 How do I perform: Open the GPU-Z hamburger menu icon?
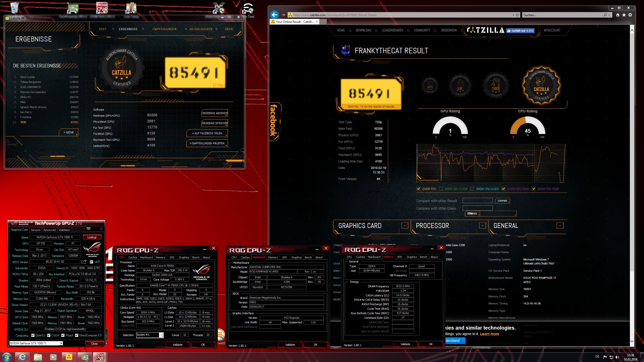coord(101,229)
